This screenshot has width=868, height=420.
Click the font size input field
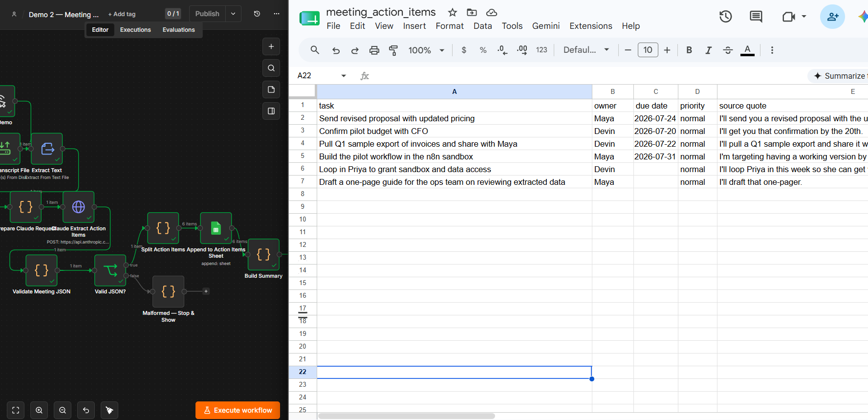648,50
